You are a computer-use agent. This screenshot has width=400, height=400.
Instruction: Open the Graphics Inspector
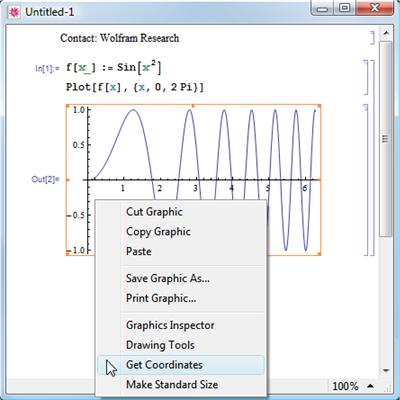tap(170, 325)
